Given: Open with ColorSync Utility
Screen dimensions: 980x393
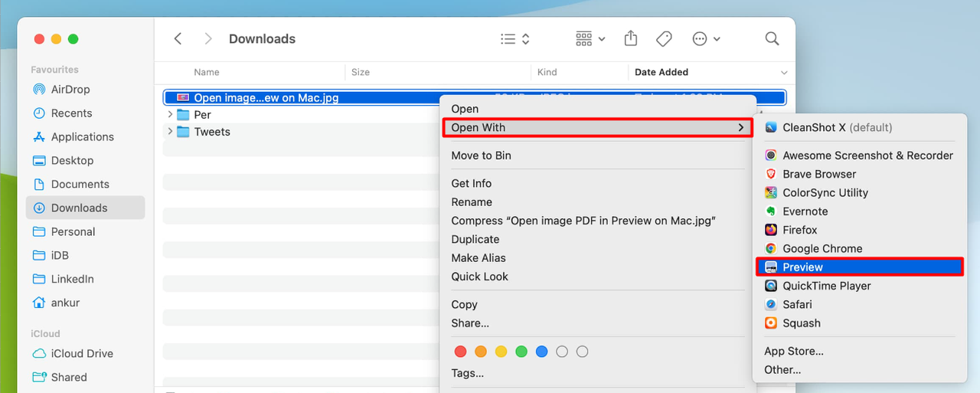Looking at the screenshot, I should pyautogui.click(x=860, y=192).
